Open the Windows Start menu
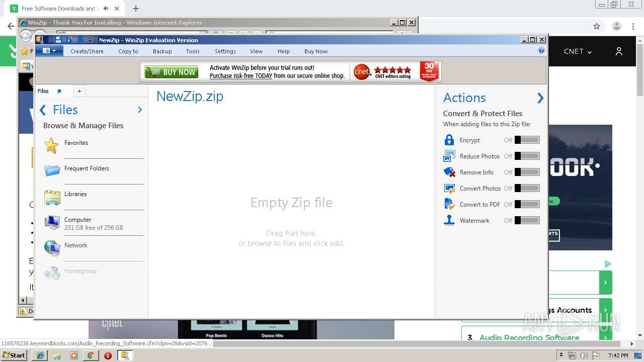The width and height of the screenshot is (644, 362). coord(14,355)
